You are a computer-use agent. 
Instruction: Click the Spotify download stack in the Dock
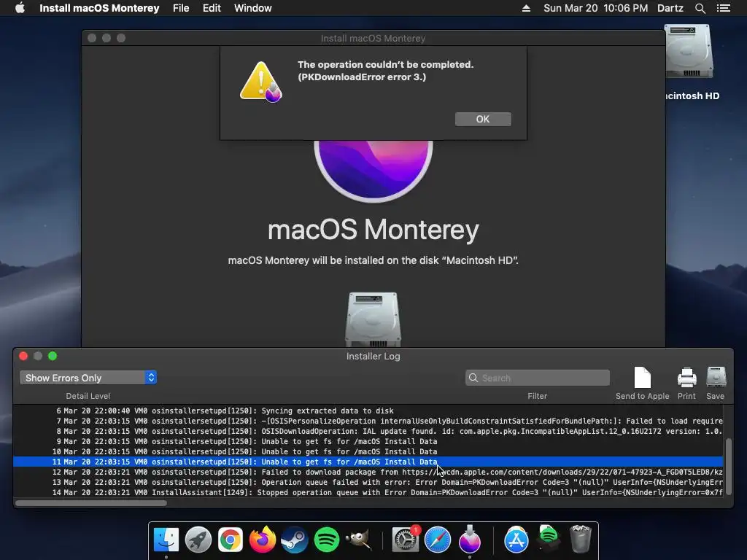click(549, 538)
